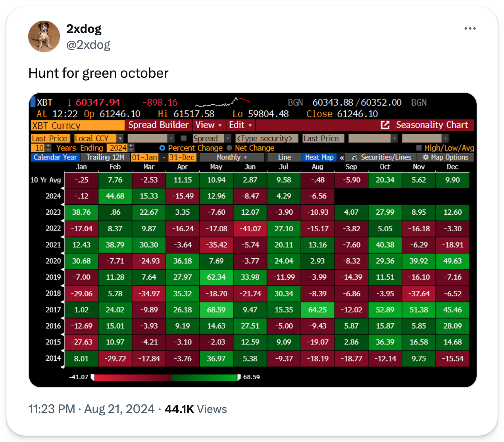The width and height of the screenshot is (504, 442).
Task: Click the 2xdog profile avatar
Action: (x=44, y=37)
